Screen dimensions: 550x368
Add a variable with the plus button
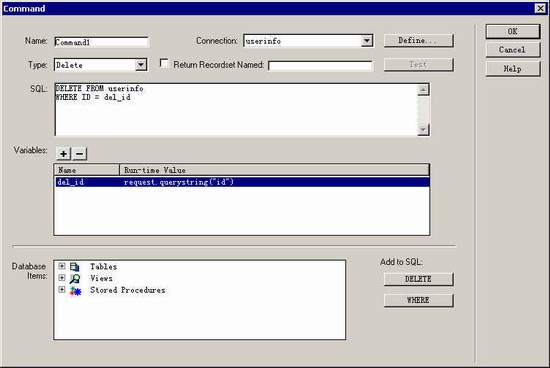63,154
